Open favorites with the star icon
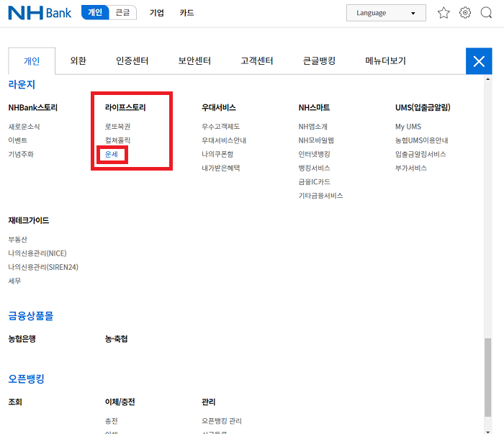This screenshot has height=434, width=504. pyautogui.click(x=444, y=13)
